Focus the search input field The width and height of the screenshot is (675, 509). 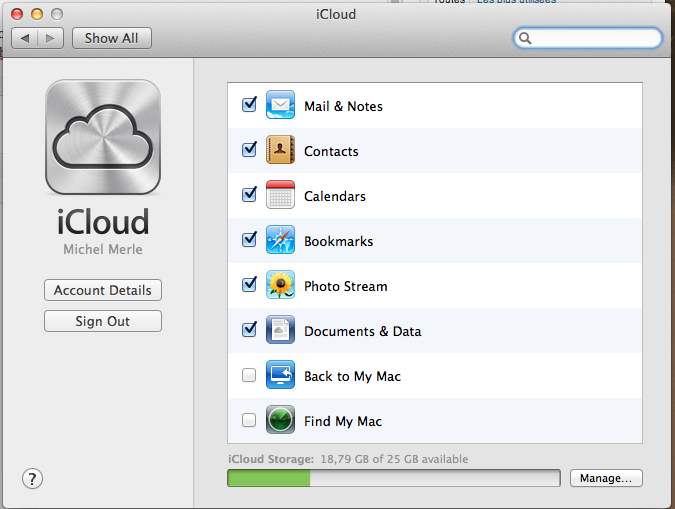[x=588, y=38]
